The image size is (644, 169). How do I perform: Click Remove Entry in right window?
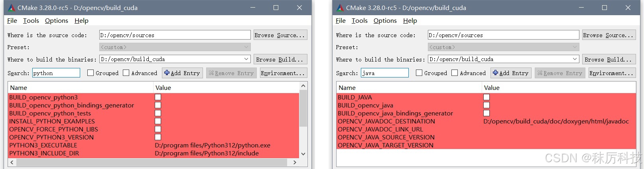pyautogui.click(x=560, y=73)
